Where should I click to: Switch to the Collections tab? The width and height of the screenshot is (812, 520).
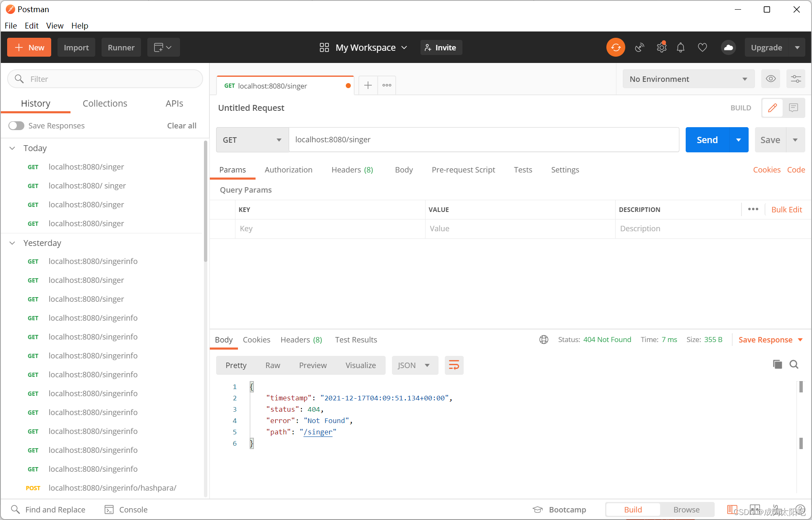(105, 103)
